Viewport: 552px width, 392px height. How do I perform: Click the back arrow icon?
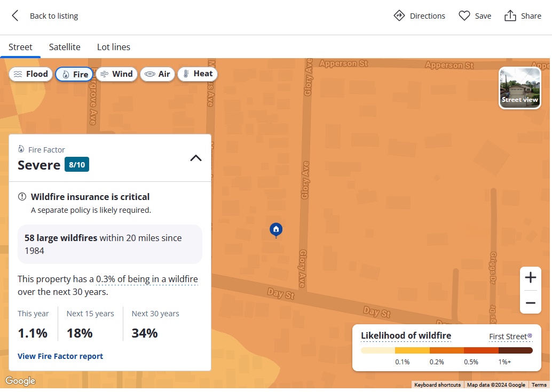point(15,16)
